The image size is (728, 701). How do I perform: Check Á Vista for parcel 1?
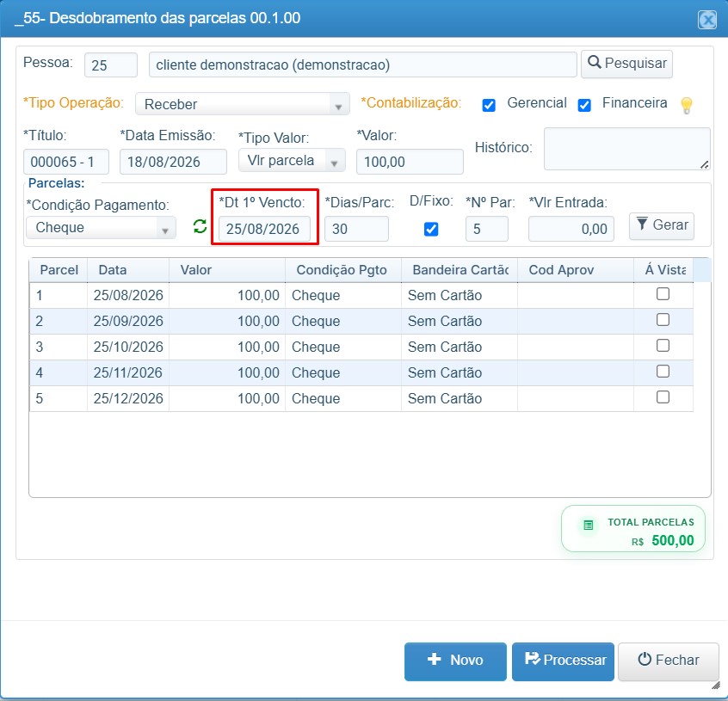[x=663, y=293]
